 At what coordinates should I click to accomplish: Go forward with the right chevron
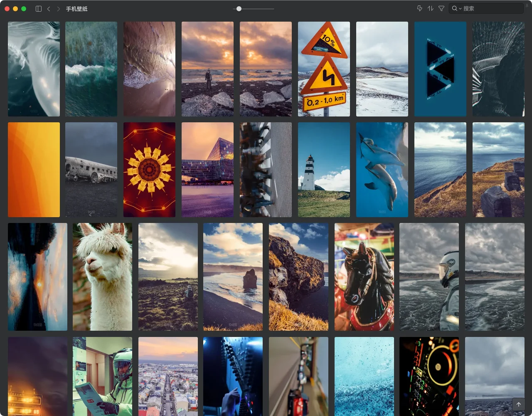tap(58, 9)
